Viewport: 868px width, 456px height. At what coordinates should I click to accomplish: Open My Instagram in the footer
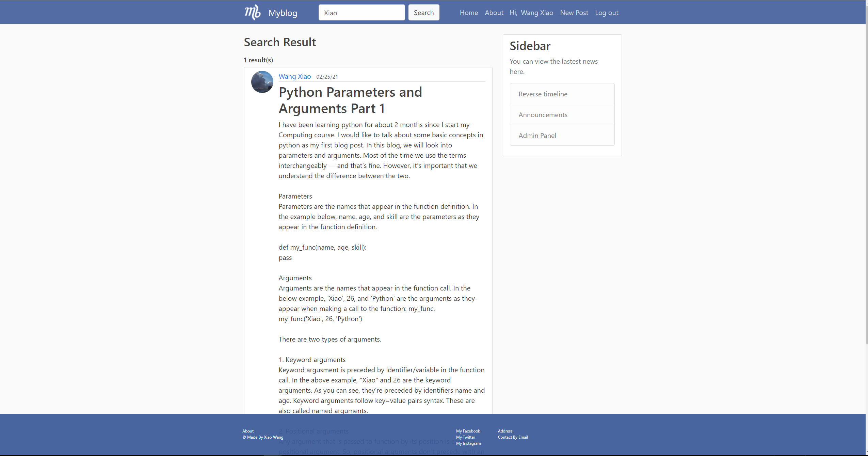(x=468, y=443)
